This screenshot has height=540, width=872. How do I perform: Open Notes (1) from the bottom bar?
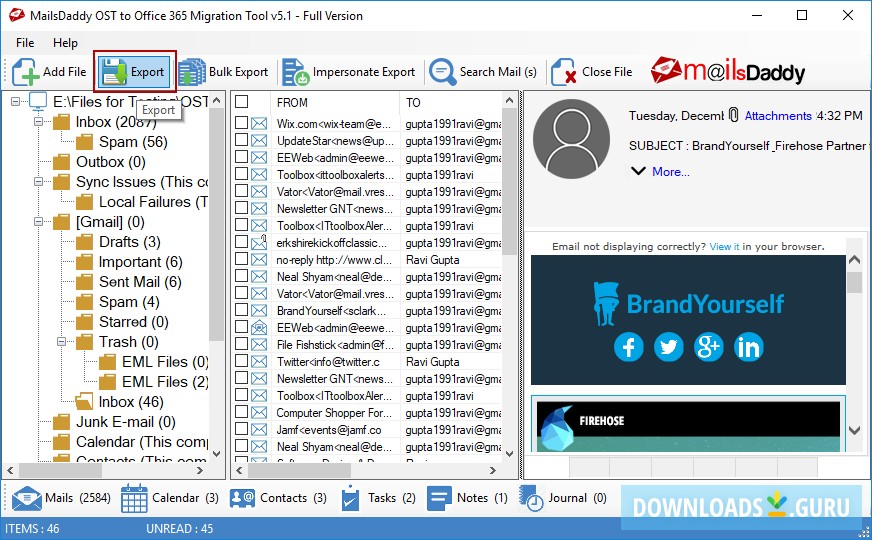click(x=467, y=498)
